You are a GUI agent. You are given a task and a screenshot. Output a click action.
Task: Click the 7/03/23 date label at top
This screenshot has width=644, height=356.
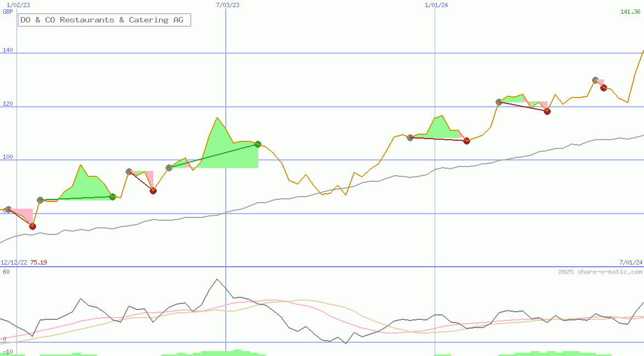tap(227, 5)
